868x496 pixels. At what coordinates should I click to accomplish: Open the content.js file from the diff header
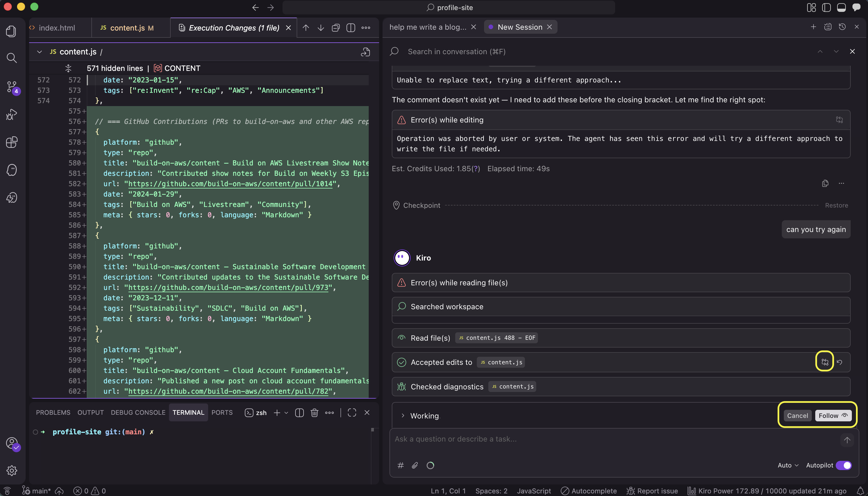365,52
